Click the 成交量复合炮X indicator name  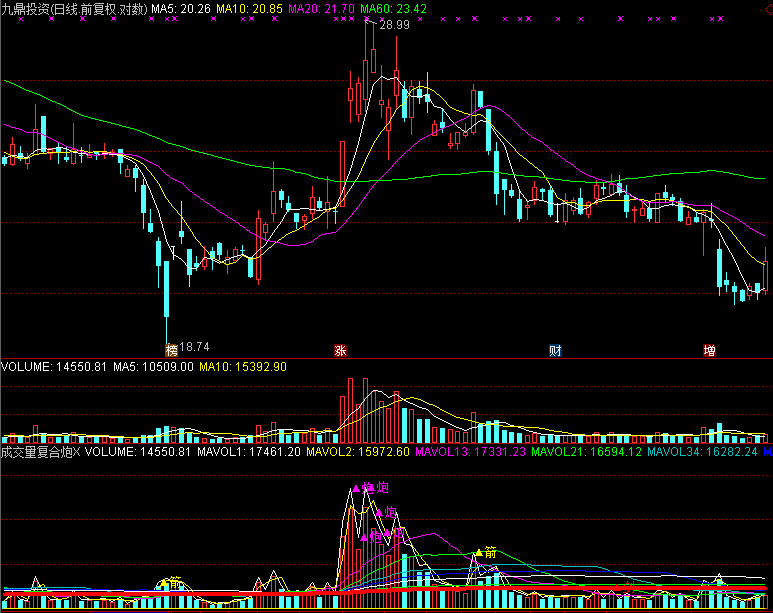coord(40,451)
